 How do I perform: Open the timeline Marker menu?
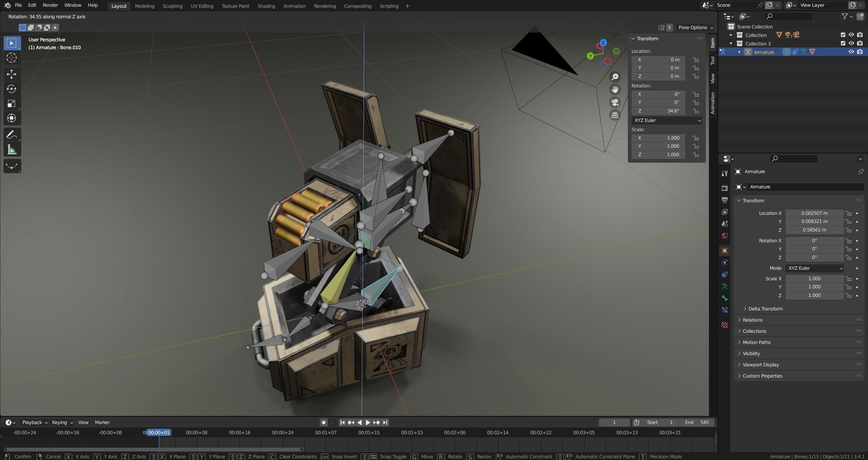(x=102, y=422)
